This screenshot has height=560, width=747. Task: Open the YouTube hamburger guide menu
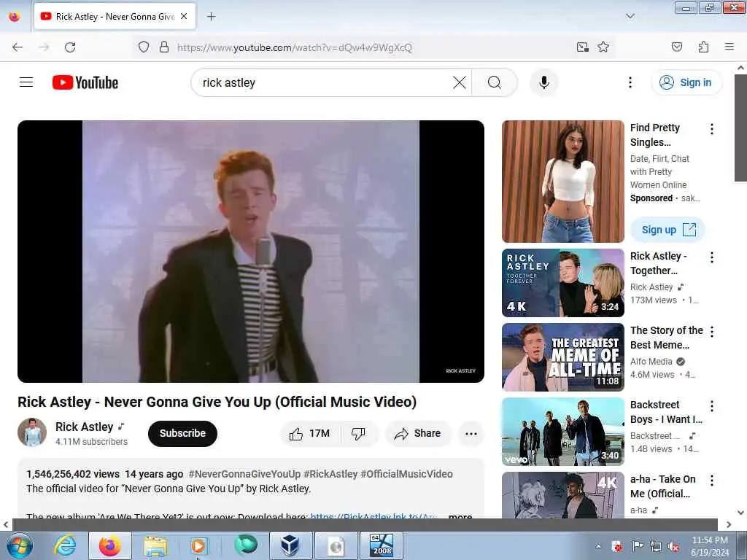(x=26, y=82)
